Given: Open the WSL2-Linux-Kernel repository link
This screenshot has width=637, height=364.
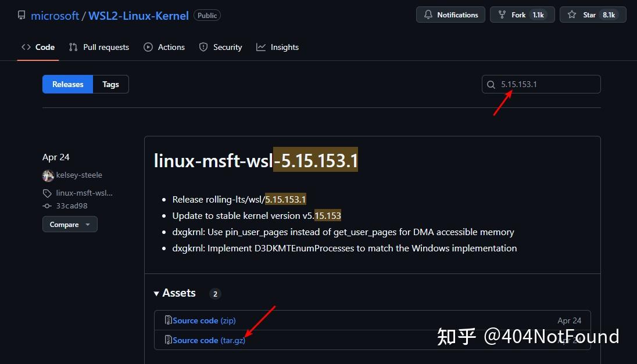Looking at the screenshot, I should pos(138,16).
